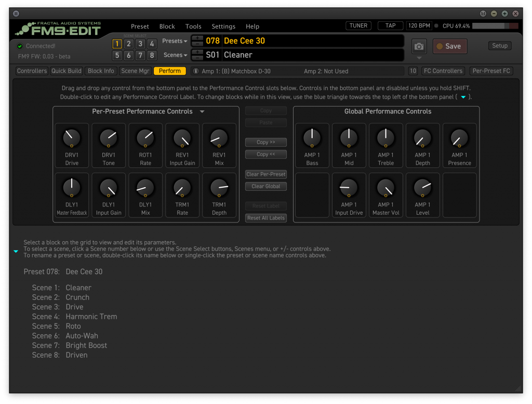Click the camera snapshot icon
Viewport: 532px width, 404px height.
point(419,46)
